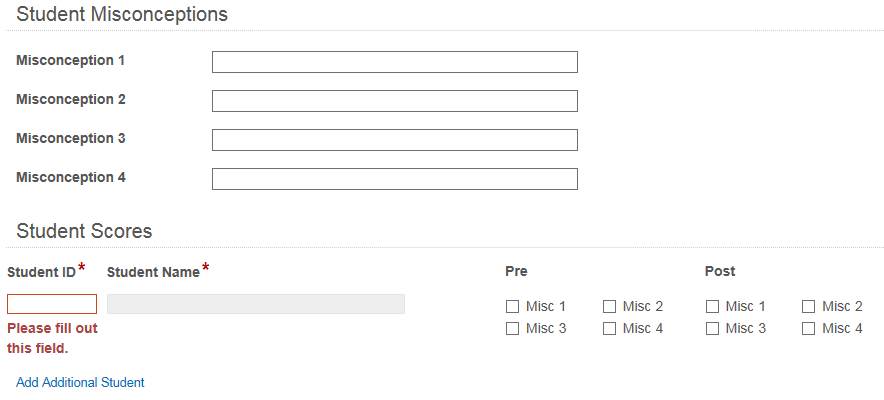The height and width of the screenshot is (400, 884).
Task: Check Misc 1 under Post
Action: pos(713,307)
